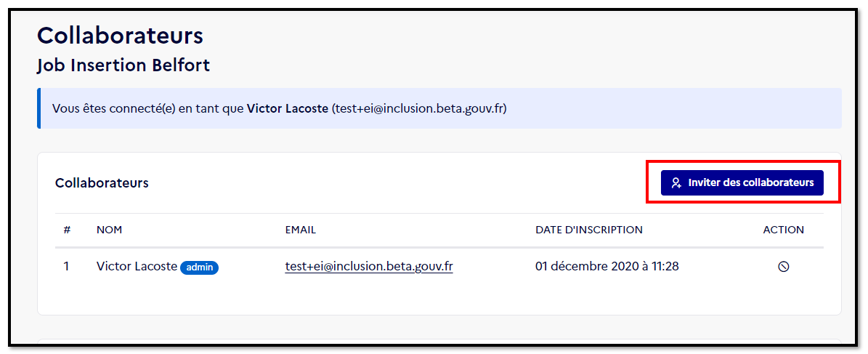The height and width of the screenshot is (354, 868).
Task: Click the add-user icon in invite button
Action: (676, 183)
